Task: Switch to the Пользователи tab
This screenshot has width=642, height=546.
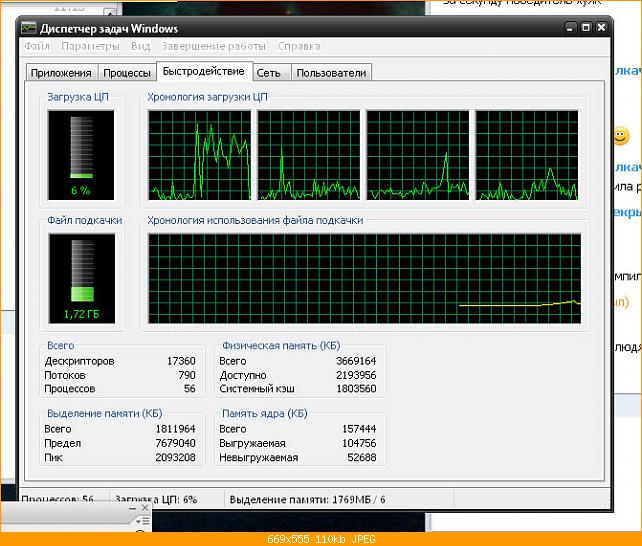Action: click(x=331, y=73)
